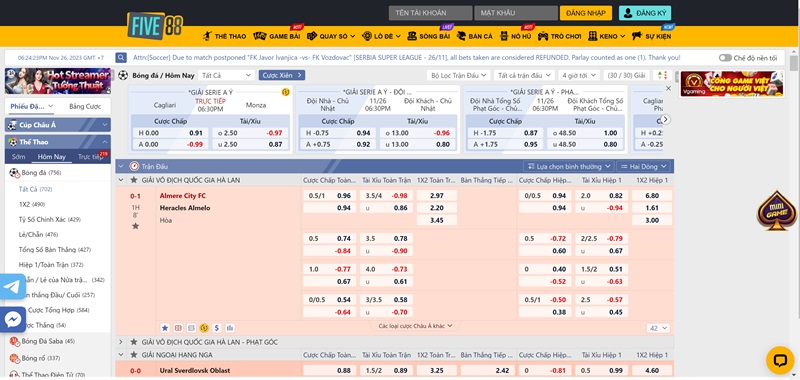Collapse the Giải Ngoại Hạng Nga section
This screenshot has width=800, height=380.
[x=121, y=354]
